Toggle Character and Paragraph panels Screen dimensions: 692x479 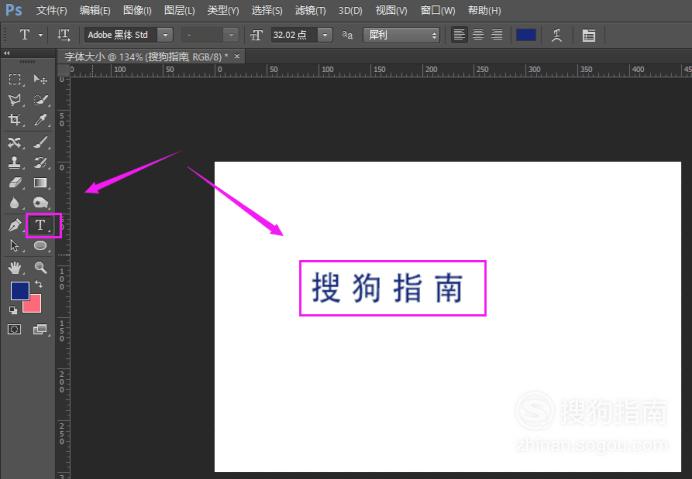[589, 35]
